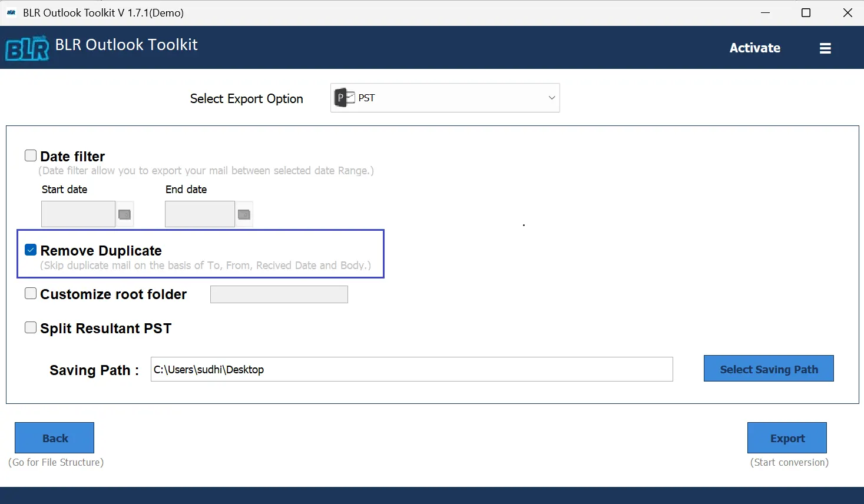Screen dimensions: 864x504
Task: Click the Select Saving Path button
Action: tap(768, 369)
